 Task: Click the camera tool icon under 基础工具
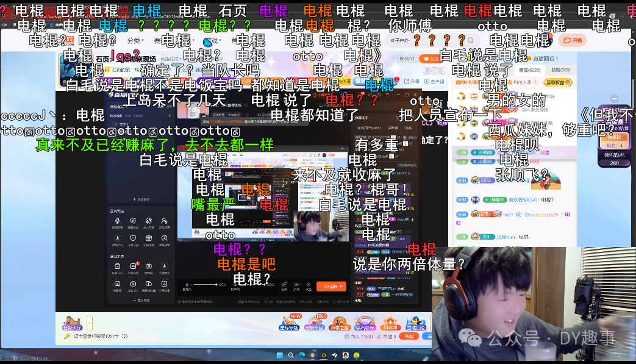click(x=133, y=284)
